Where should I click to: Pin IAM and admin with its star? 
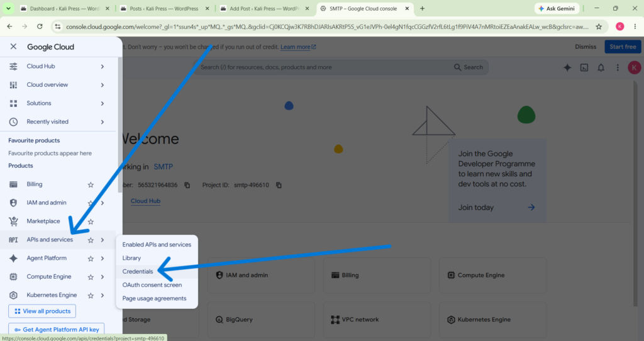coord(91,203)
